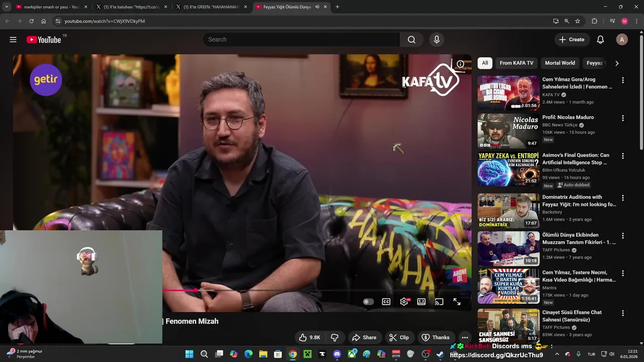This screenshot has height=362, width=644.
Task: Open YouTube notifications bell
Action: point(600,40)
